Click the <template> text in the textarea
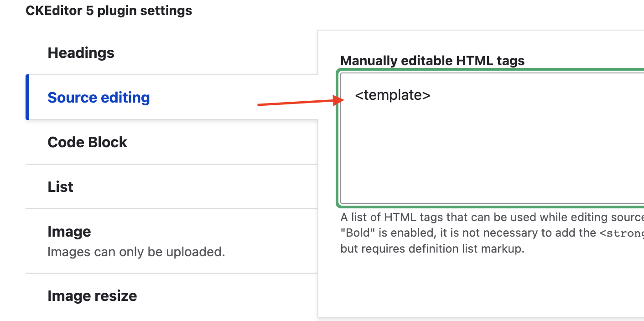 tap(393, 95)
